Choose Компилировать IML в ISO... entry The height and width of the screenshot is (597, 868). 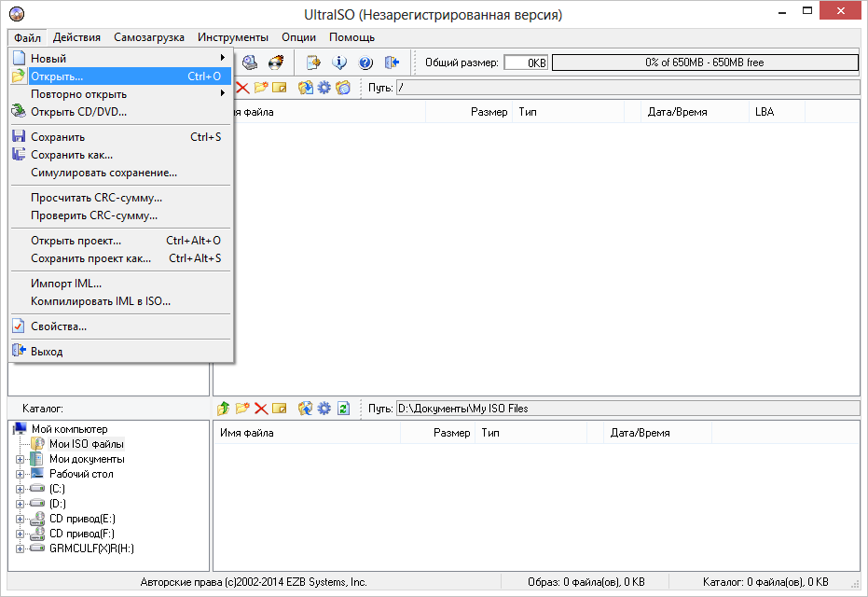[120, 301]
